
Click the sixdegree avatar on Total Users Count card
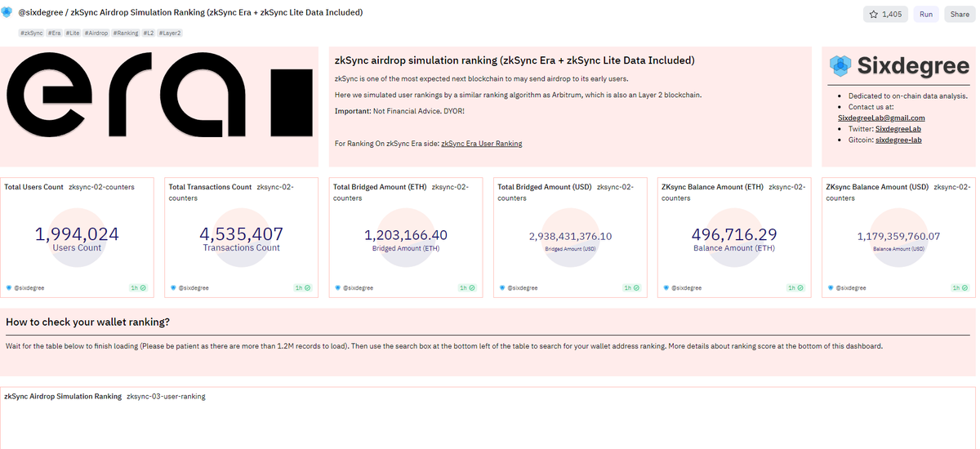9,288
